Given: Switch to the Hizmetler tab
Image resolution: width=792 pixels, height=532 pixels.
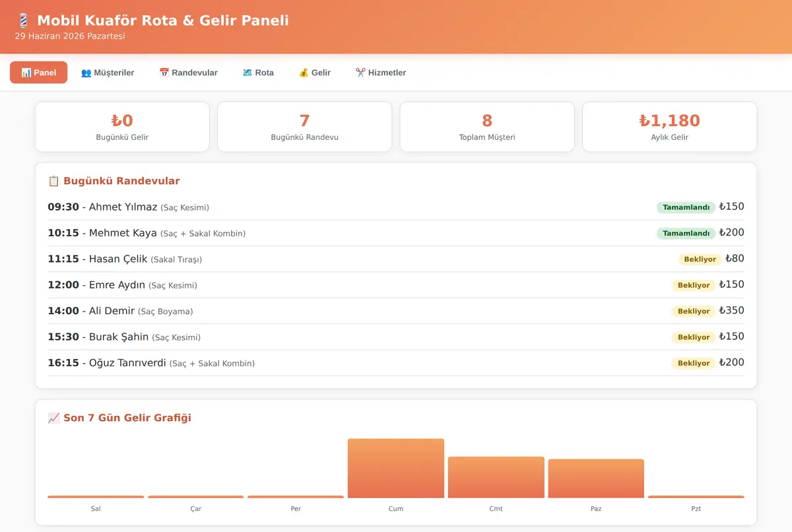Looking at the screenshot, I should (381, 73).
